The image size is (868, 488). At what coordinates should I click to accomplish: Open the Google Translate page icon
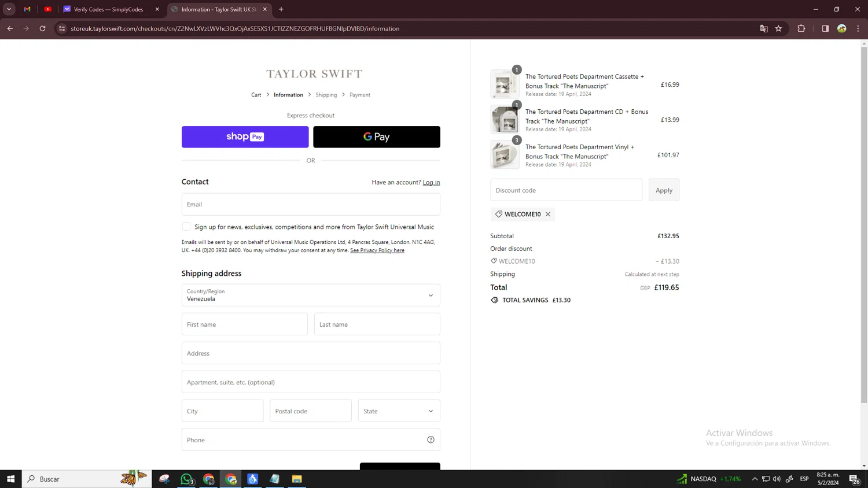(764, 28)
